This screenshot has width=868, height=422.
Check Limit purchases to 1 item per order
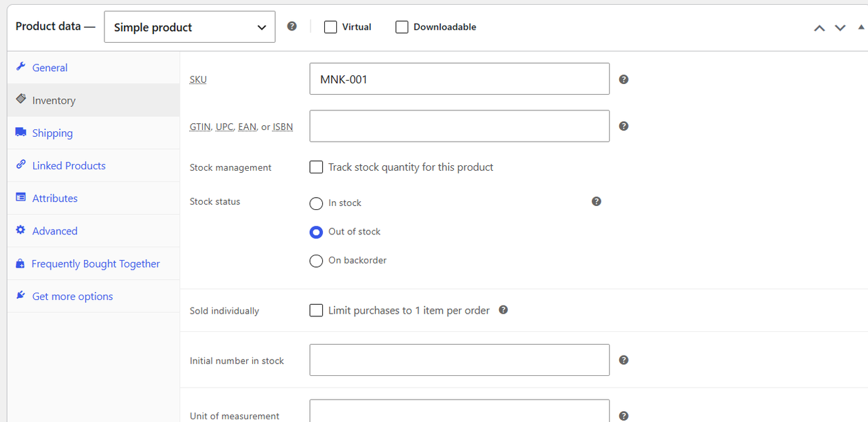[316, 310]
